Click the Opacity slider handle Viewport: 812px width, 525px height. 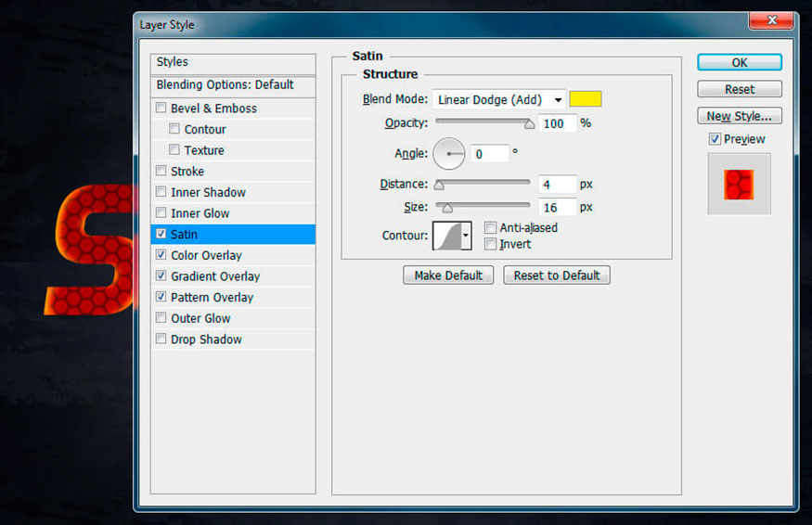point(529,124)
